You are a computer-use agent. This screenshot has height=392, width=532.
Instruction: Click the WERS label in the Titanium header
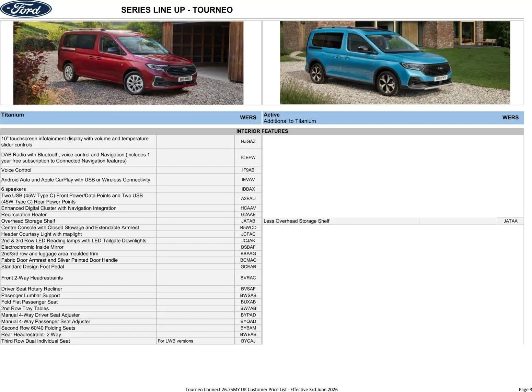point(248,118)
